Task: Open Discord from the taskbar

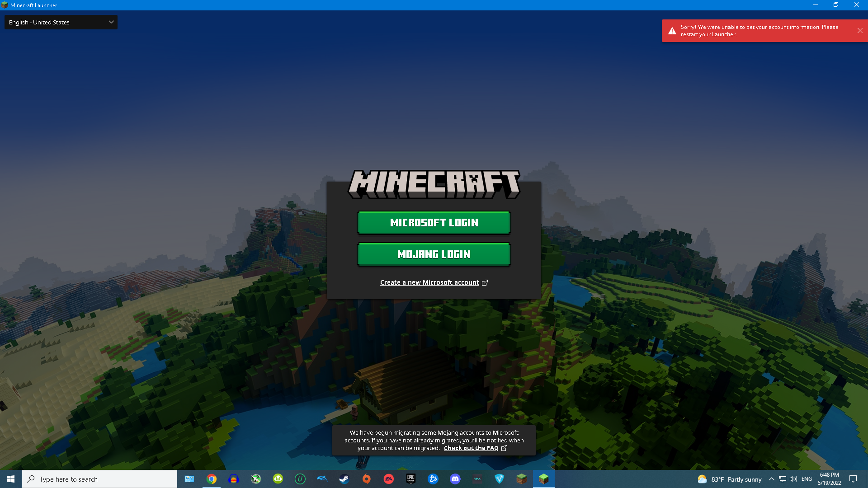Action: coord(455,479)
